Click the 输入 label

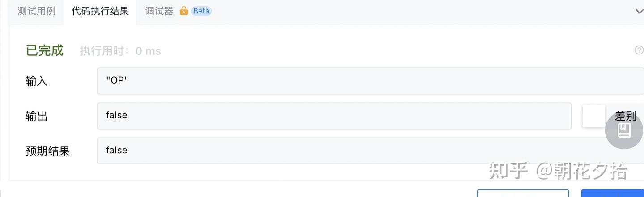point(37,81)
